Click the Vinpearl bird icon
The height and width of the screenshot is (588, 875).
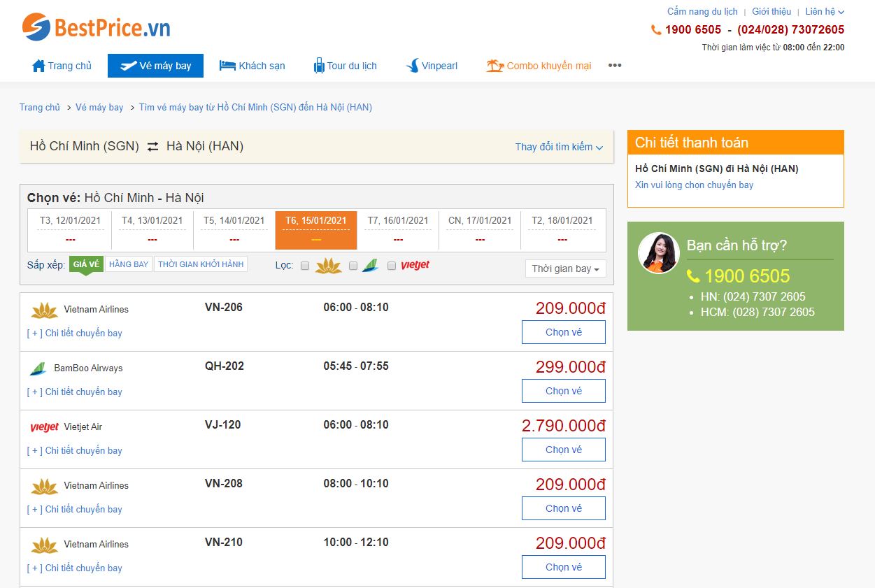412,66
